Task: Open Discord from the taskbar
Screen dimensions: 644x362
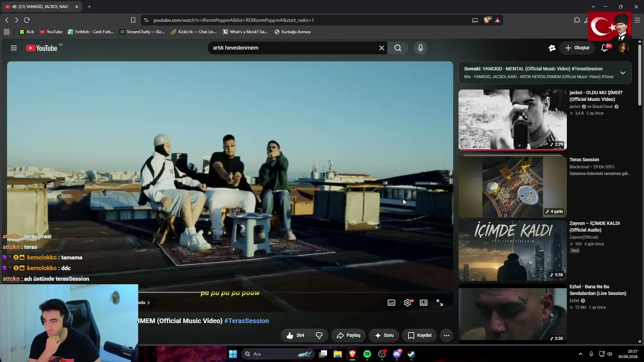Action: coord(396,354)
